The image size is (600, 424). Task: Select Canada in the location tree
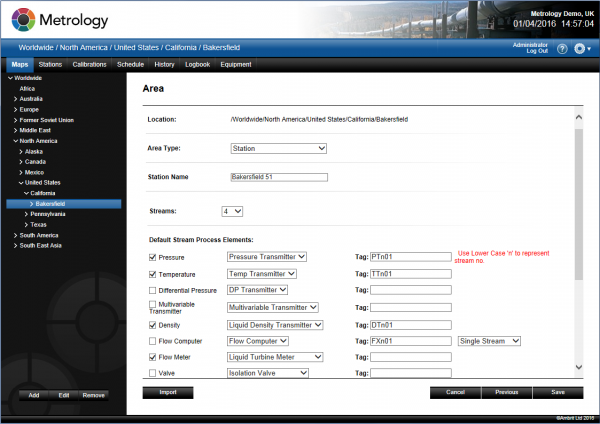tap(35, 162)
